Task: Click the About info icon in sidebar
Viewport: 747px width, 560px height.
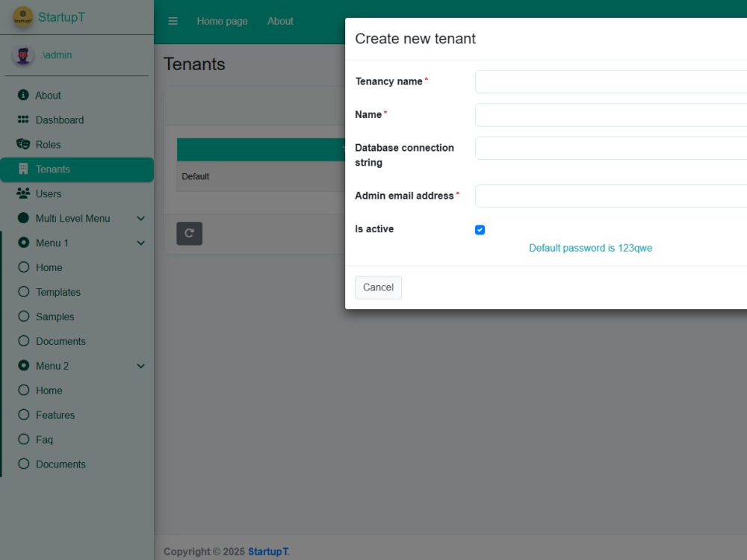Action: pyautogui.click(x=23, y=95)
